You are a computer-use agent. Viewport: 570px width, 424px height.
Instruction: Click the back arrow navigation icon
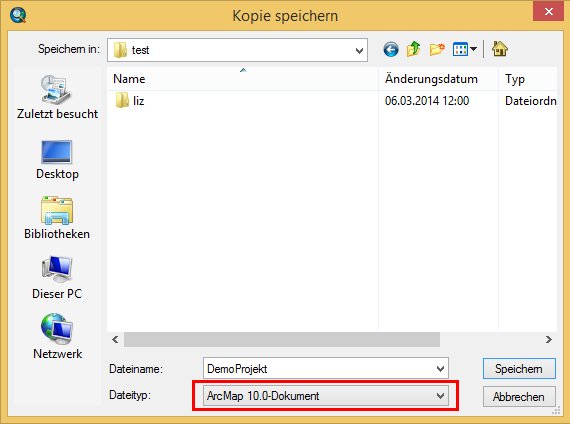391,49
